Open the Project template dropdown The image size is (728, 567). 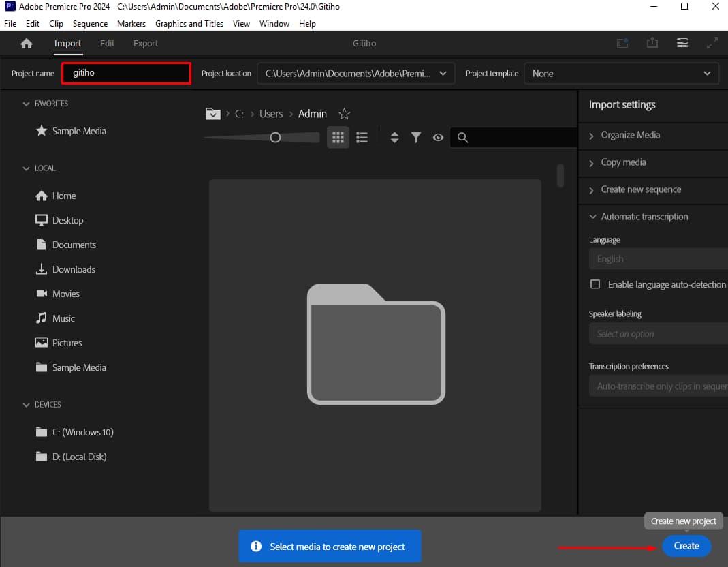pyautogui.click(x=706, y=73)
